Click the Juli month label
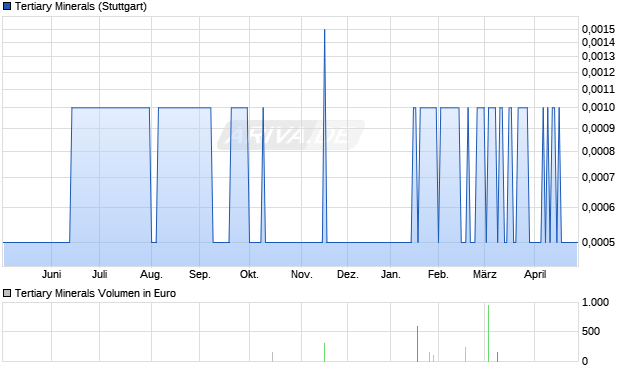Image resolution: width=620 pixels, height=371 pixels. (100, 274)
